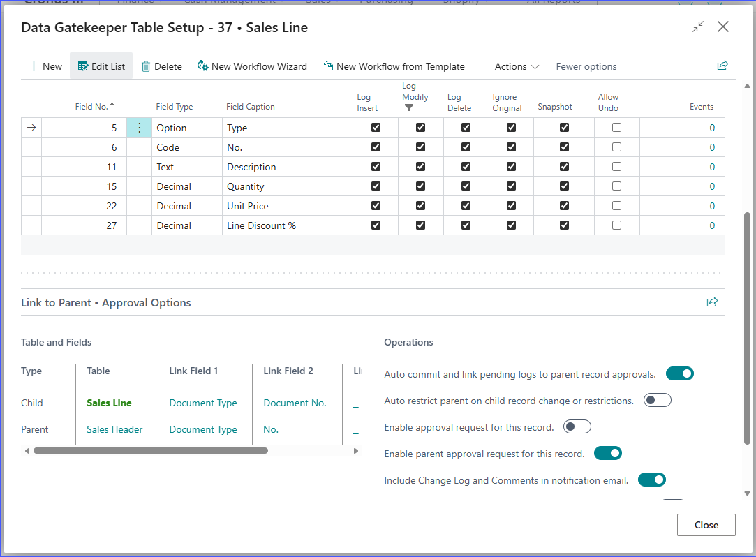
Task: Turn off Include Change Log toggle
Action: (651, 480)
